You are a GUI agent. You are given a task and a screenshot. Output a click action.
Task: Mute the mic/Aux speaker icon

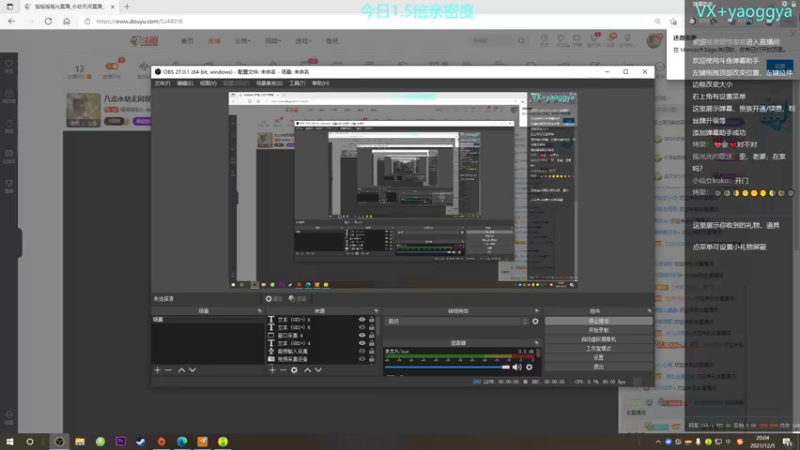coord(517,367)
